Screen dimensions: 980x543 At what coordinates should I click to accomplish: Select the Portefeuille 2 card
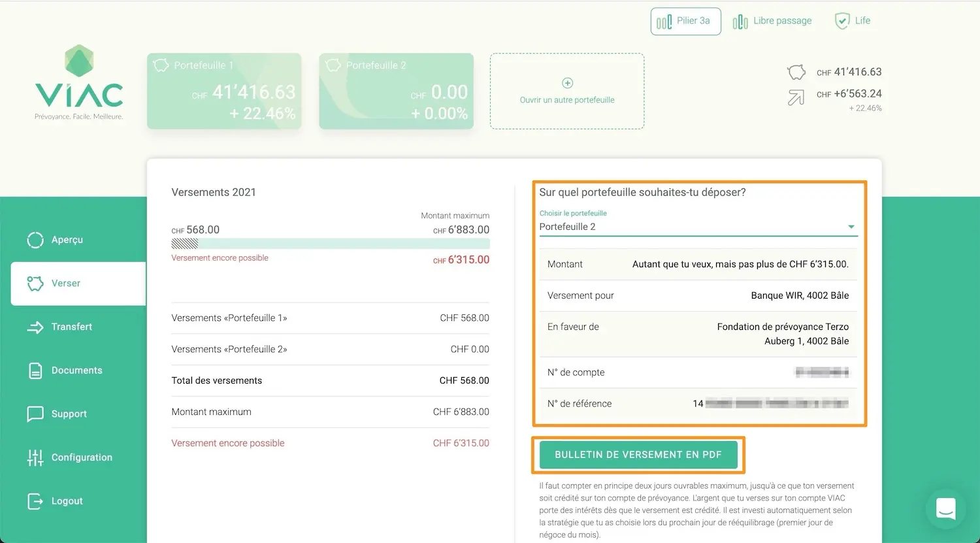396,91
